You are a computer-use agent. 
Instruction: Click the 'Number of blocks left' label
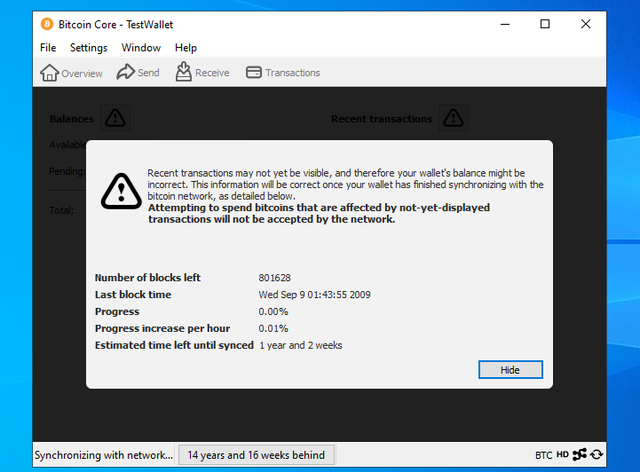click(148, 278)
